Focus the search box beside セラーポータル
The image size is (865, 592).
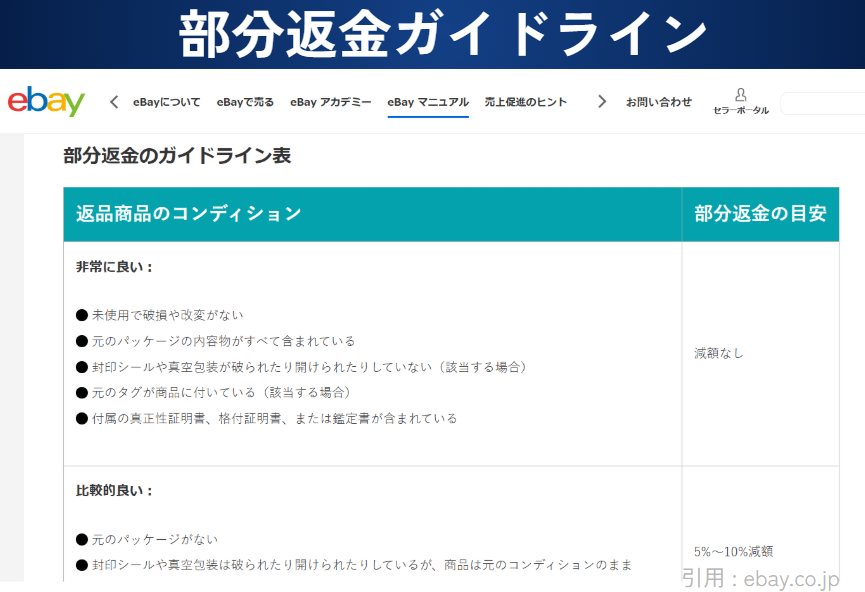click(x=821, y=103)
